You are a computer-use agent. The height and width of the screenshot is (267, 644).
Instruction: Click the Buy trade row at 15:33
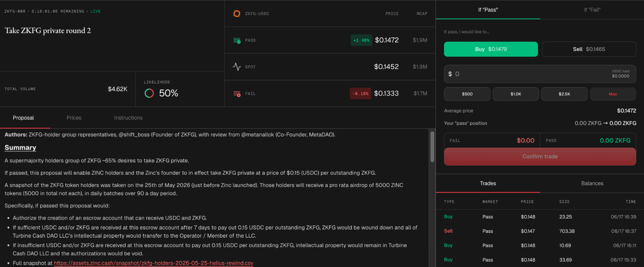coord(540,260)
